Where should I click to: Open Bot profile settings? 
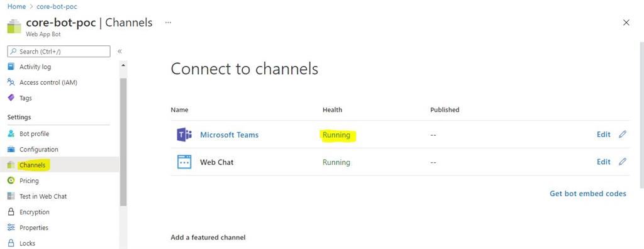[34, 134]
